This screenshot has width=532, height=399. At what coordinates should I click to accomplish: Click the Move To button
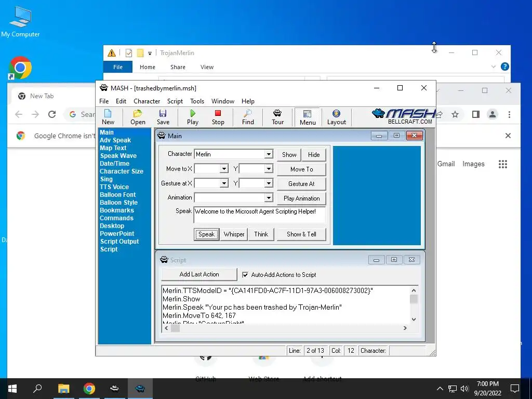302,169
